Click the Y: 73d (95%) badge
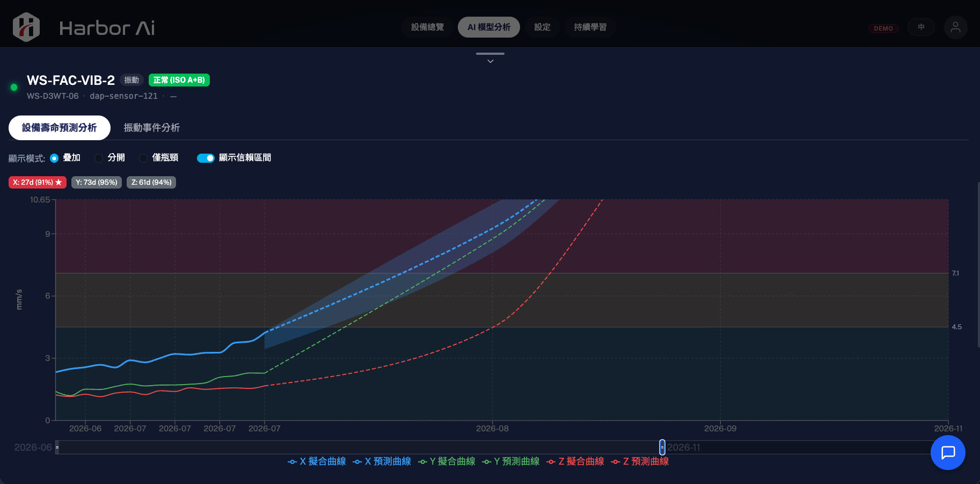 coord(97,183)
